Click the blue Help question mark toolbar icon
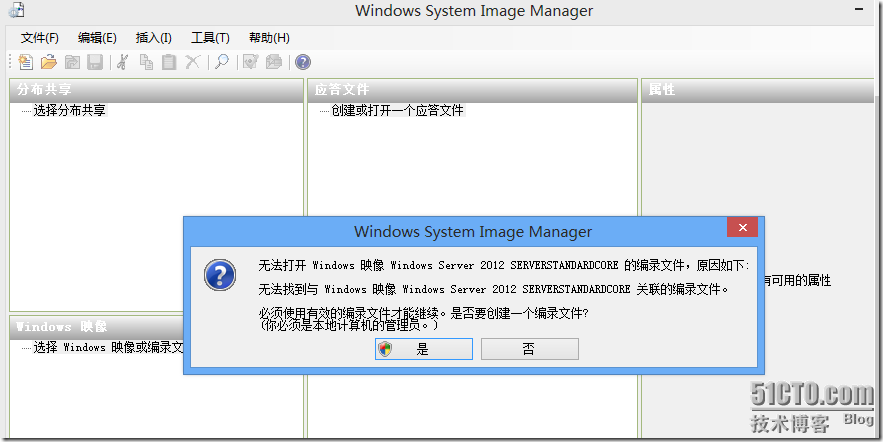This screenshot has width=883, height=442. pyautogui.click(x=303, y=62)
